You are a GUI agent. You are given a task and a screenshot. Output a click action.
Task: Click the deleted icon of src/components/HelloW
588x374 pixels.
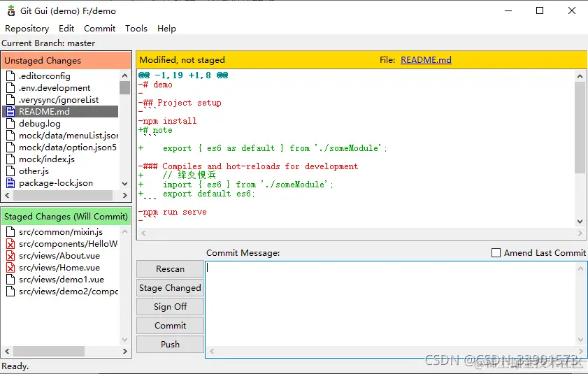tap(10, 244)
